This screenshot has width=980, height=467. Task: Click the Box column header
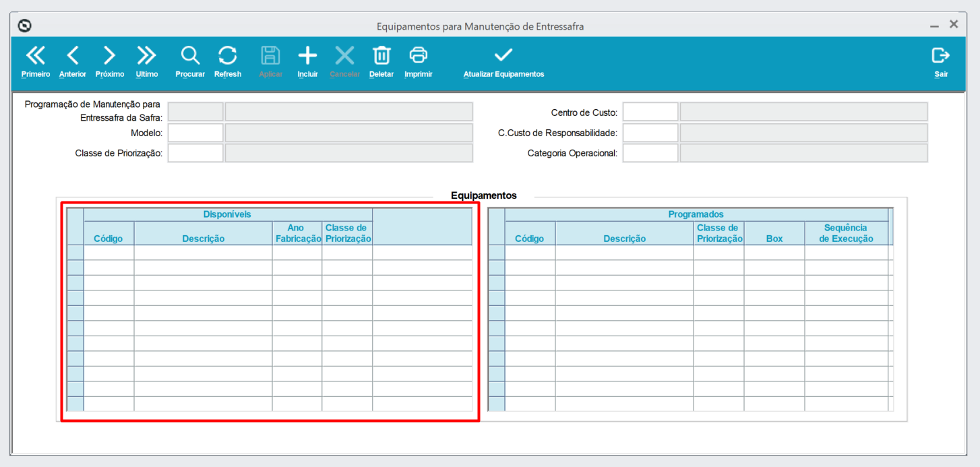pyautogui.click(x=774, y=233)
